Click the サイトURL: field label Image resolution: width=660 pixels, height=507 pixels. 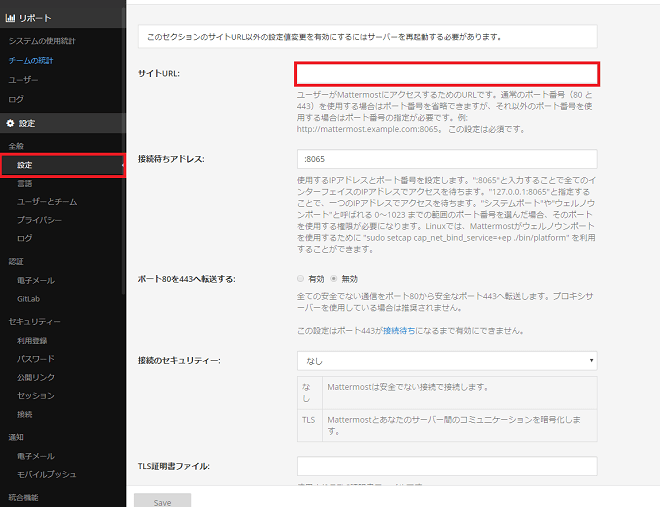[x=159, y=74]
